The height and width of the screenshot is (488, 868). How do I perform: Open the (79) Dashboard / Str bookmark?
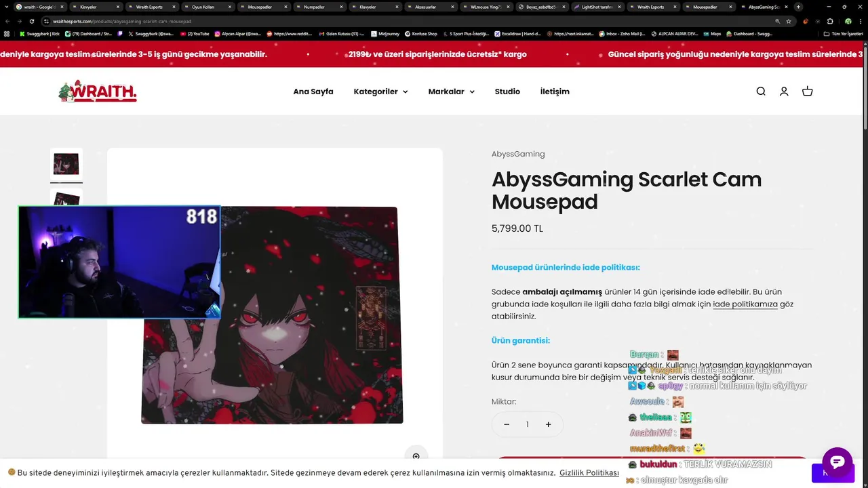pyautogui.click(x=89, y=33)
